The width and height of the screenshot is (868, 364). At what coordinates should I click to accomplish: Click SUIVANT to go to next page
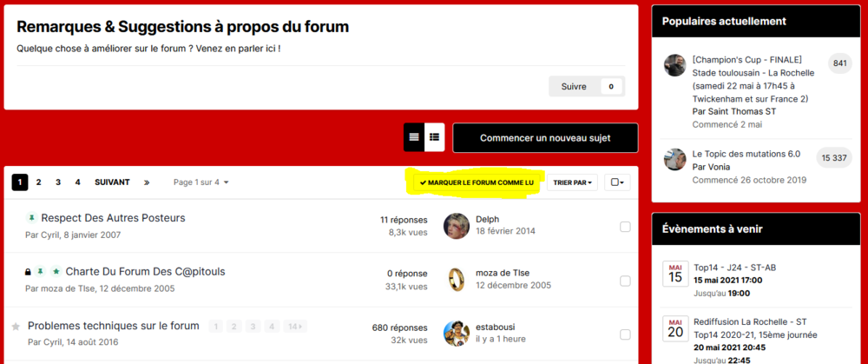coord(112,182)
